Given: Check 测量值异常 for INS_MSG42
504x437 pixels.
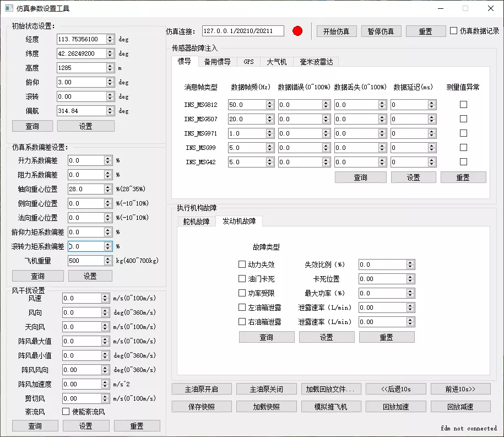Looking at the screenshot, I should tap(463, 162).
